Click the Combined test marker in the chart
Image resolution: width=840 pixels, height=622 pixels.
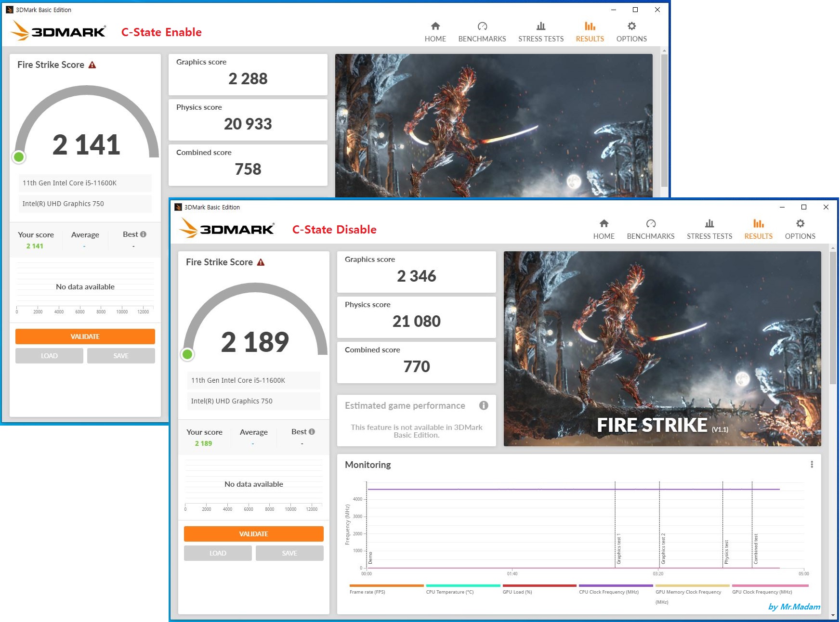click(x=756, y=549)
